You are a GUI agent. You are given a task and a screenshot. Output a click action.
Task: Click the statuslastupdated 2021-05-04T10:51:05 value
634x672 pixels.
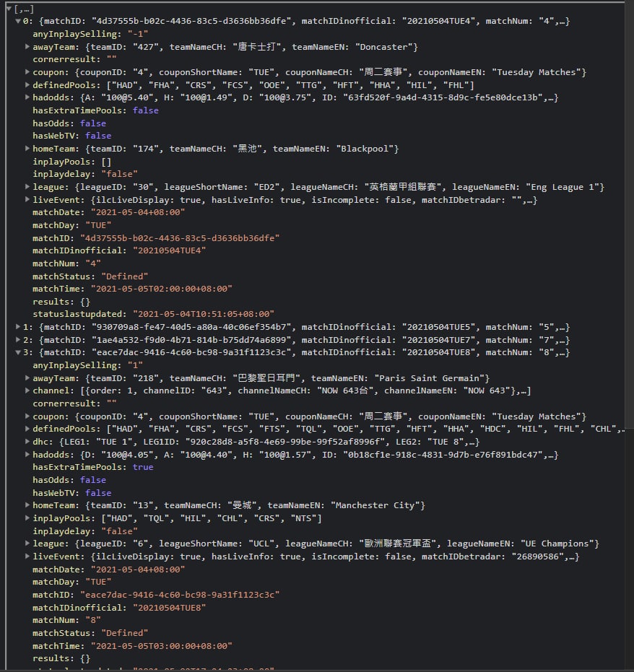click(203, 314)
